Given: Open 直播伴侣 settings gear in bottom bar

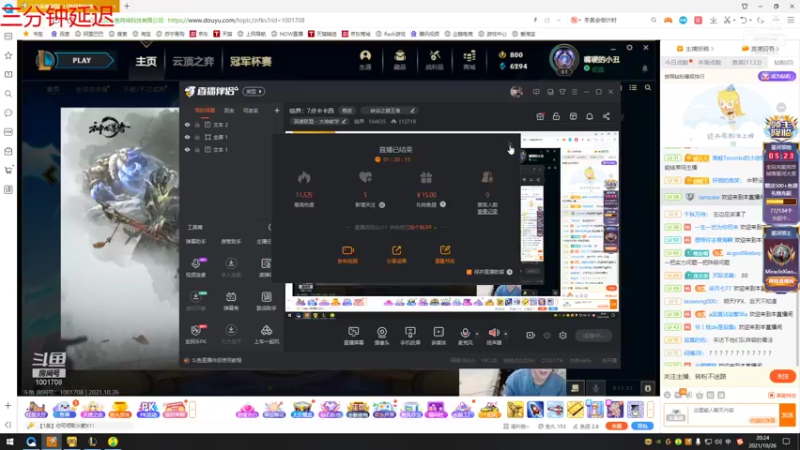Looking at the screenshot, I should [563, 335].
